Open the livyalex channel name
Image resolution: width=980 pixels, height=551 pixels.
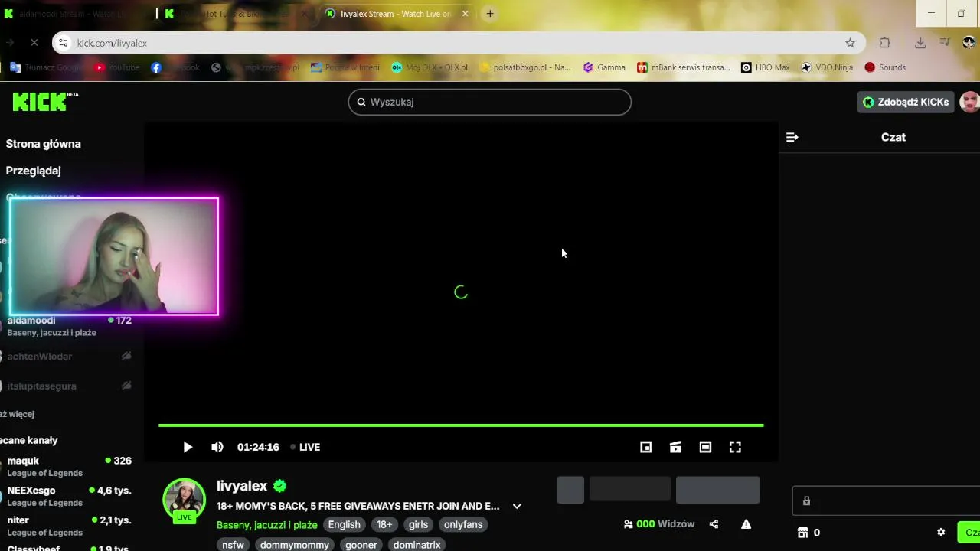(x=242, y=486)
